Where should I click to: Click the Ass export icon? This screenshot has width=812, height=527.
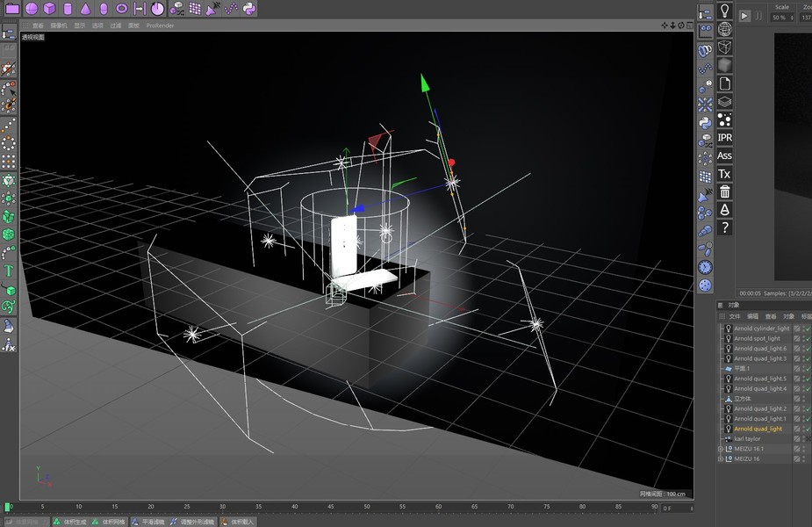724,155
